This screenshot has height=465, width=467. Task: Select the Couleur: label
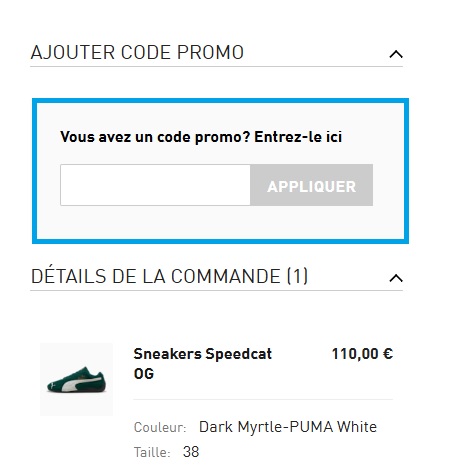pos(160,427)
